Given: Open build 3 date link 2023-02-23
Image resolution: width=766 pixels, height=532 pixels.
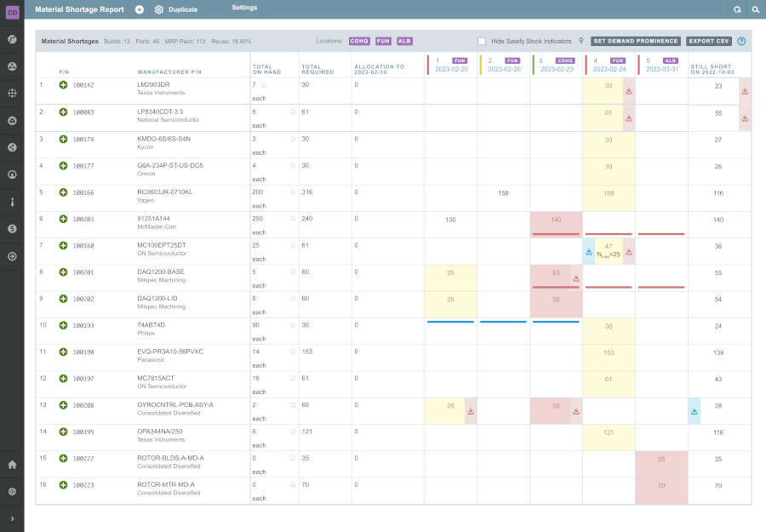Looking at the screenshot, I should [x=557, y=69].
